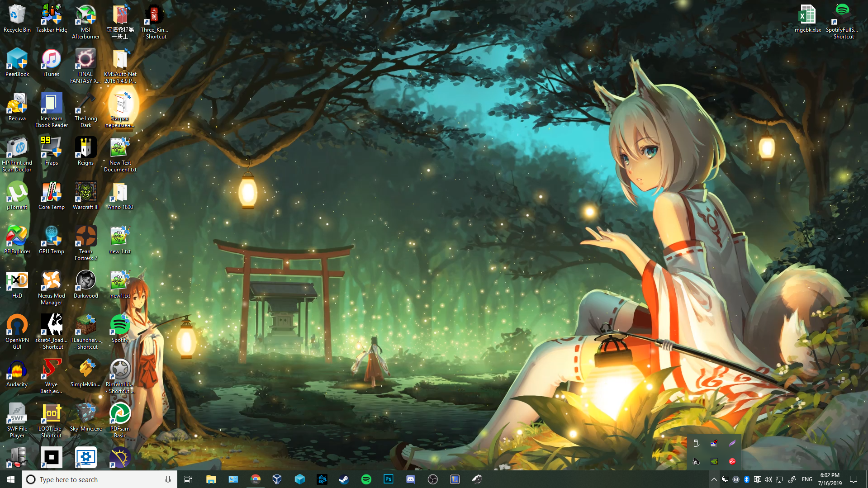Click the Darkwood game icon
This screenshot has width=868, height=488.
tap(85, 284)
